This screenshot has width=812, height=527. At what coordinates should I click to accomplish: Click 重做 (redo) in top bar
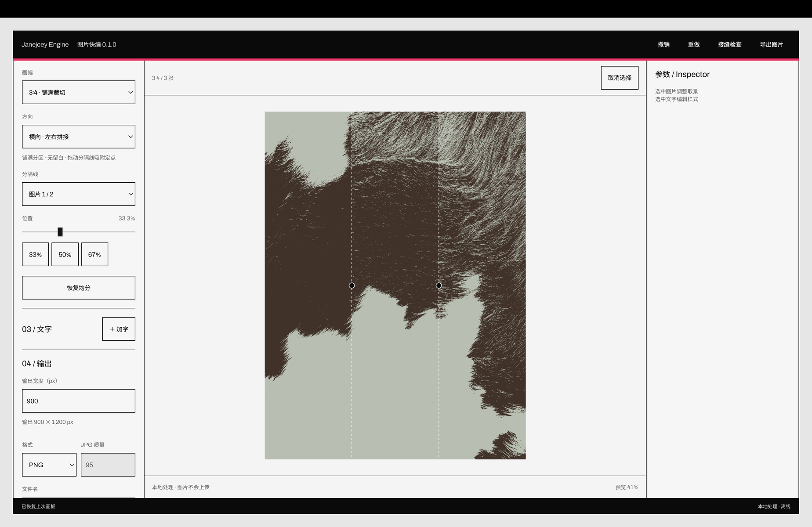coord(694,45)
